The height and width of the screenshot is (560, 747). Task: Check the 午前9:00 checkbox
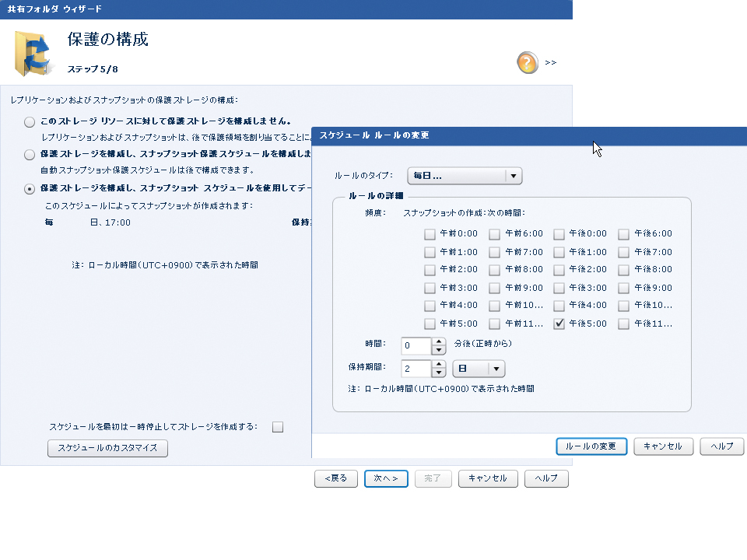495,288
